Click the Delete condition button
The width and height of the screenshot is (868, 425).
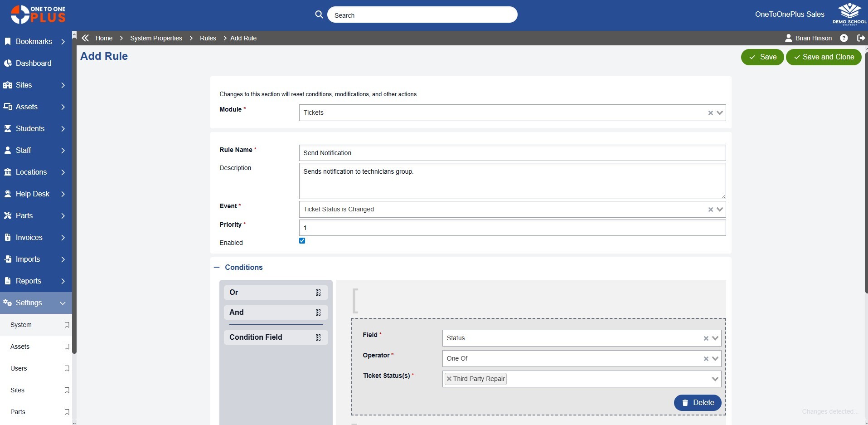point(697,402)
